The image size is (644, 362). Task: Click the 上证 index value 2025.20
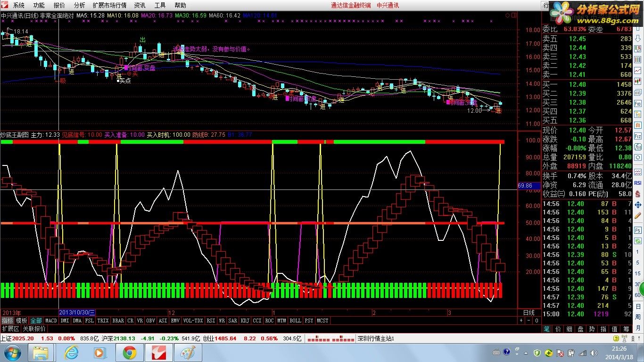tap(23, 338)
